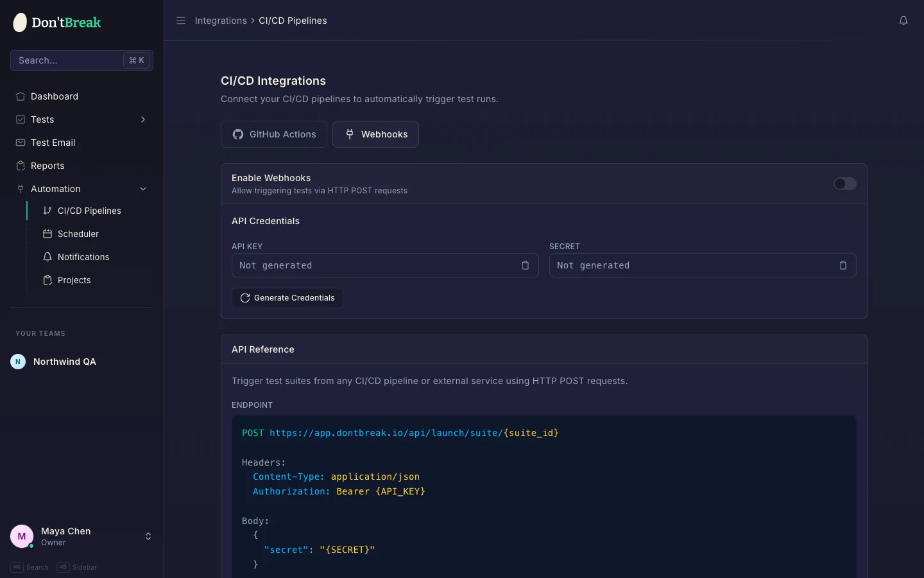Select Notifications under Automation
This screenshot has width=924, height=578.
point(95,257)
